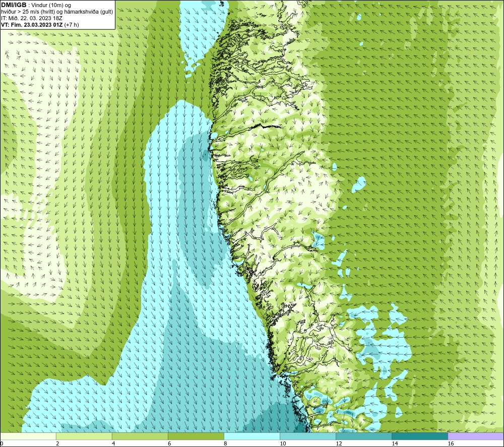Screen dimensions: 504x447
Task: Click the 8–10 m/s light cyan legend swatch
Action: pyautogui.click(x=251, y=436)
